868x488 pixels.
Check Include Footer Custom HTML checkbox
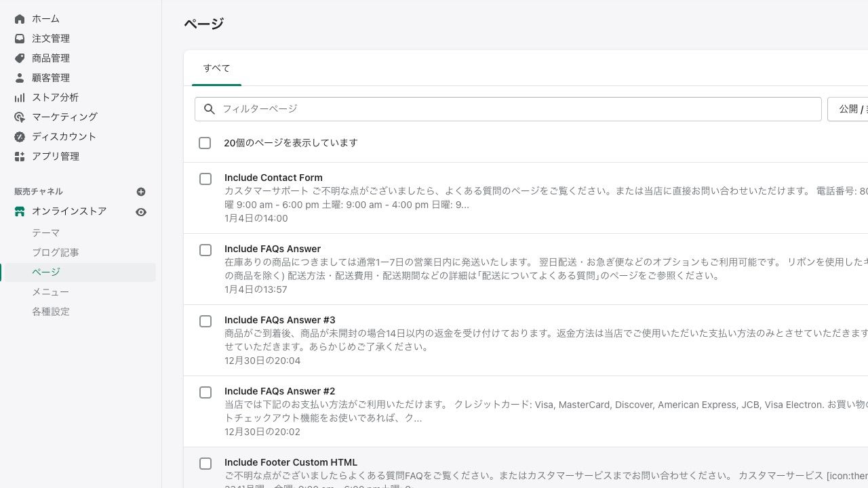[205, 464]
